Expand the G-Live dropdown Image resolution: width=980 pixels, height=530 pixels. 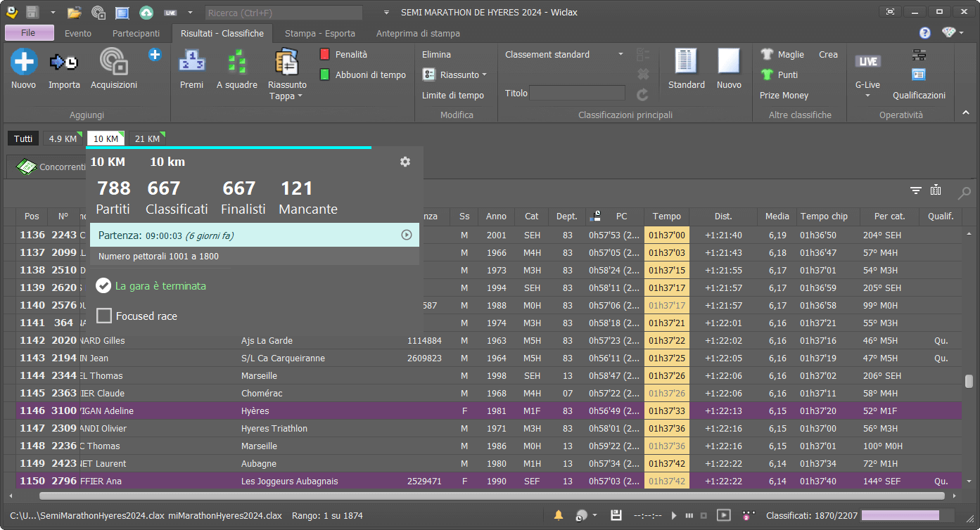click(867, 97)
